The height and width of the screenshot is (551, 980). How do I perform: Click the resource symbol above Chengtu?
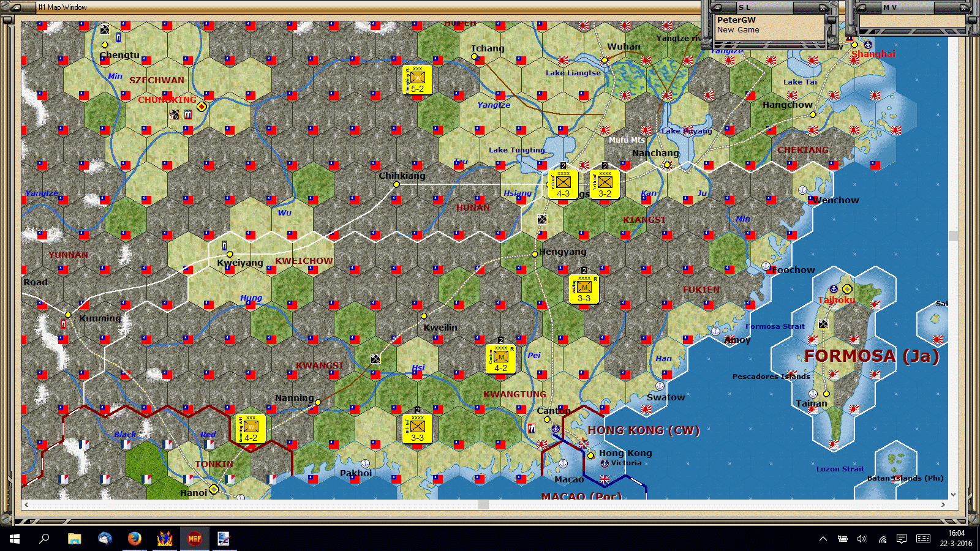105,29
